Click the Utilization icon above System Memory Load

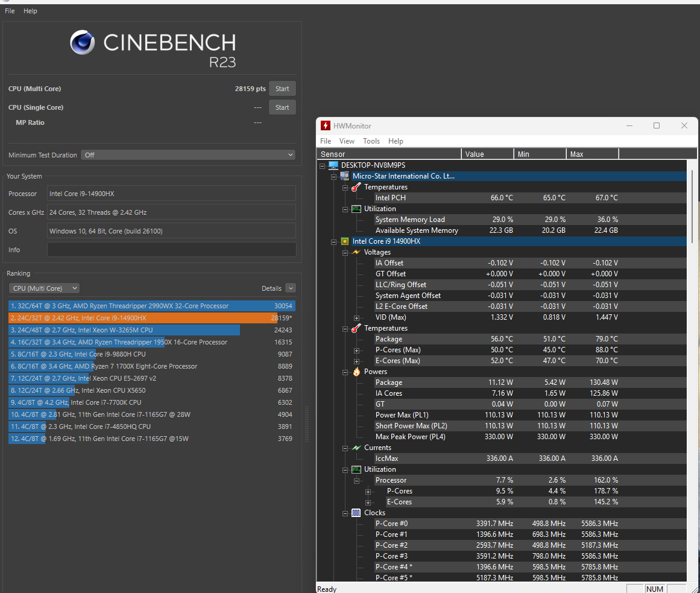pos(356,209)
